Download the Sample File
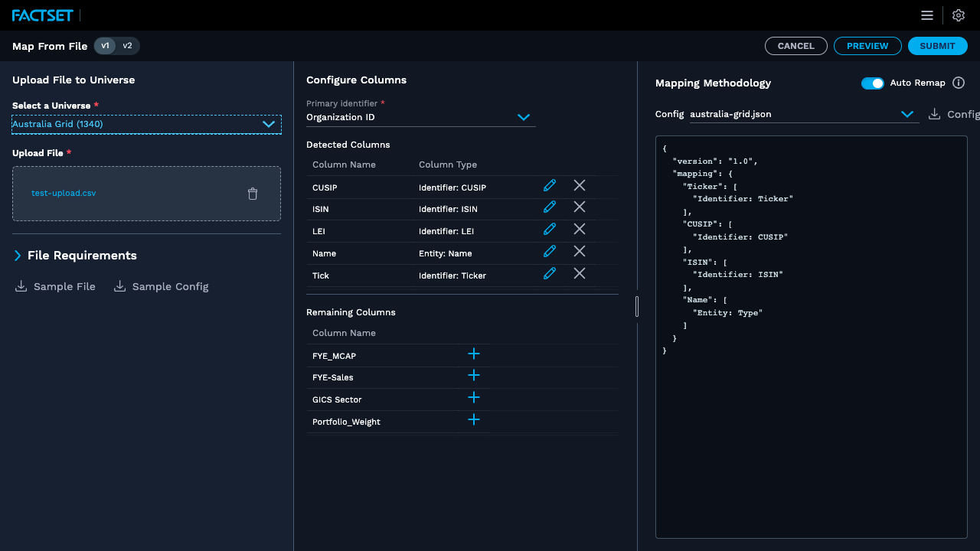The image size is (980, 551). pyautogui.click(x=55, y=286)
